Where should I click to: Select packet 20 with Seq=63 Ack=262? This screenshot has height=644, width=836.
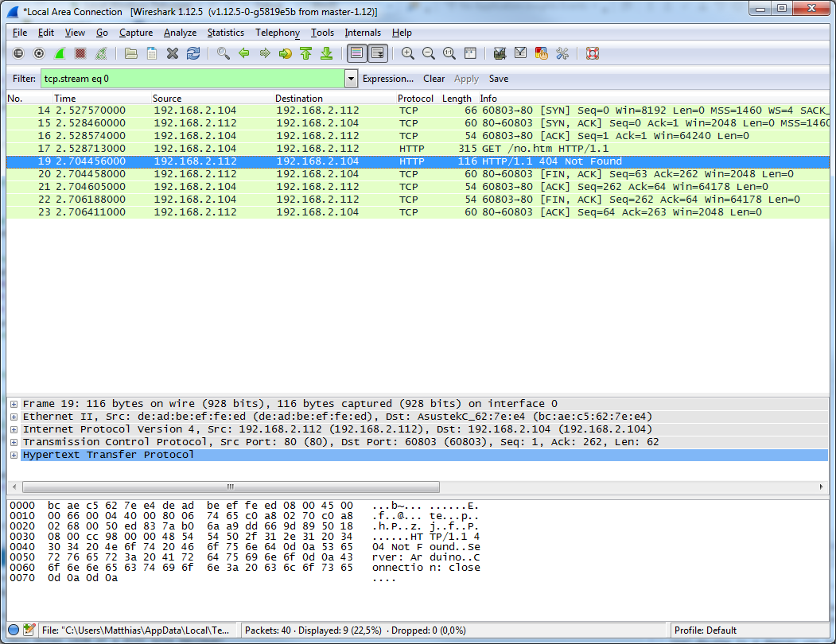click(x=418, y=174)
